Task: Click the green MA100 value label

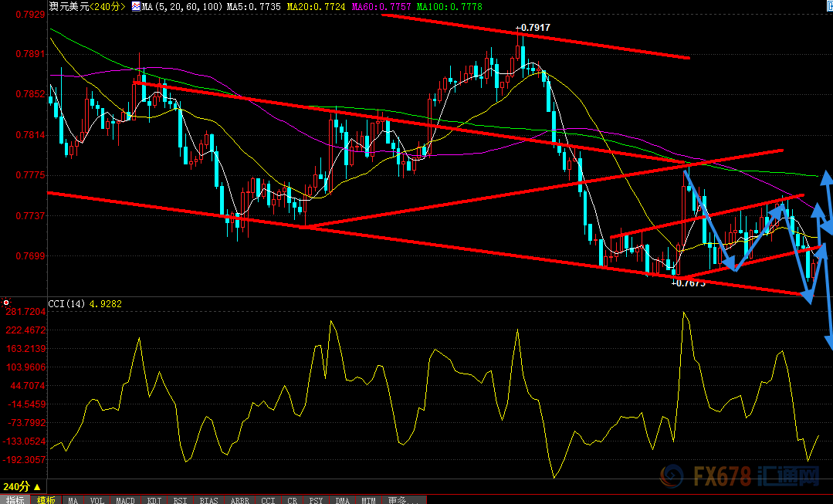Action: click(449, 6)
